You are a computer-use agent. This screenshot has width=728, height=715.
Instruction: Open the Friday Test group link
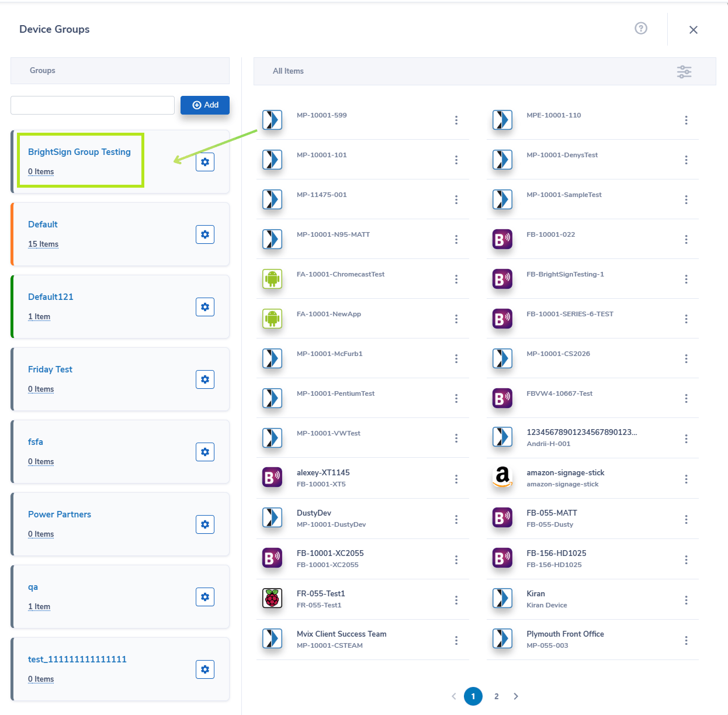[50, 369]
